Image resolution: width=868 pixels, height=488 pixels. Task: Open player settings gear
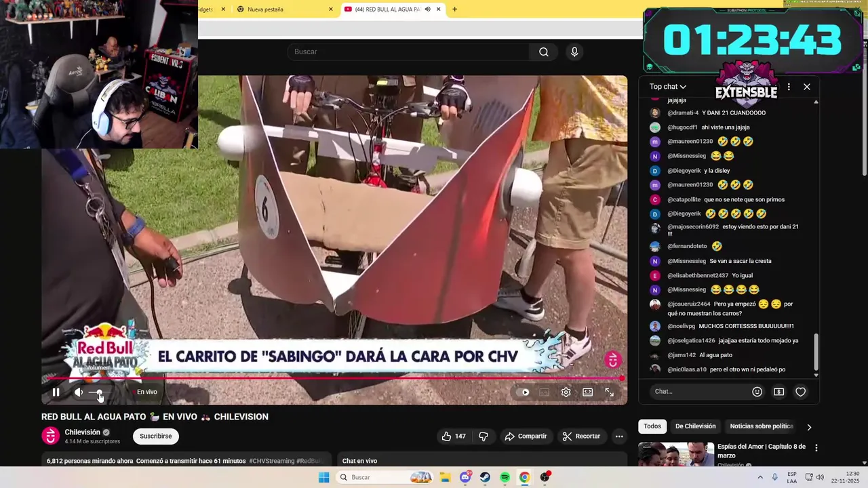(566, 392)
